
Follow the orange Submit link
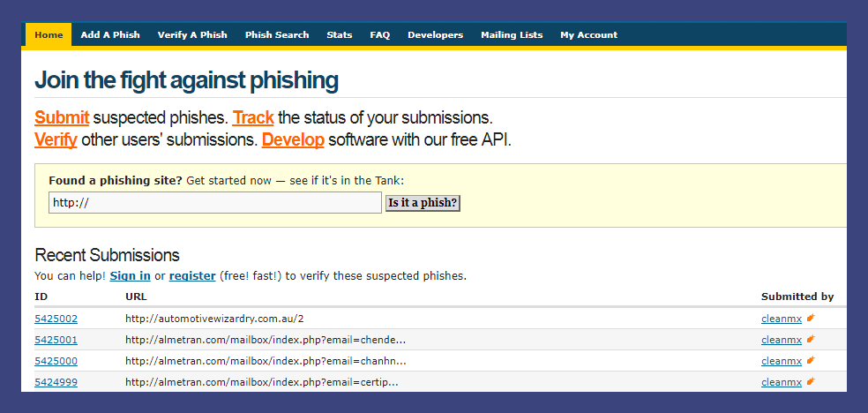pyautogui.click(x=62, y=117)
